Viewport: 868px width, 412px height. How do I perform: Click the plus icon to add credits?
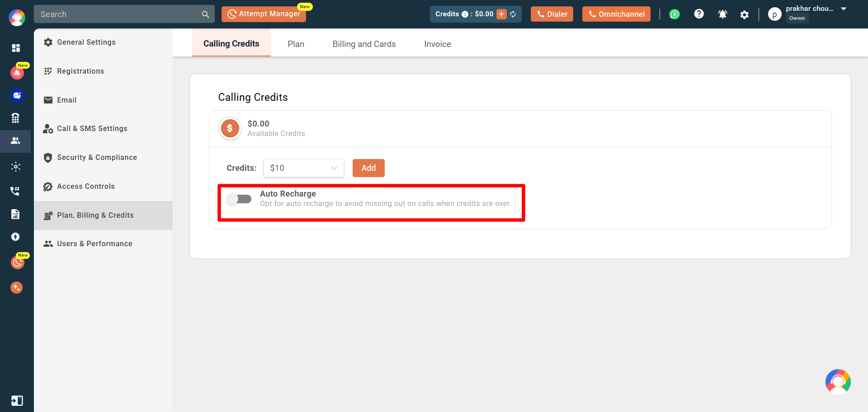(501, 14)
